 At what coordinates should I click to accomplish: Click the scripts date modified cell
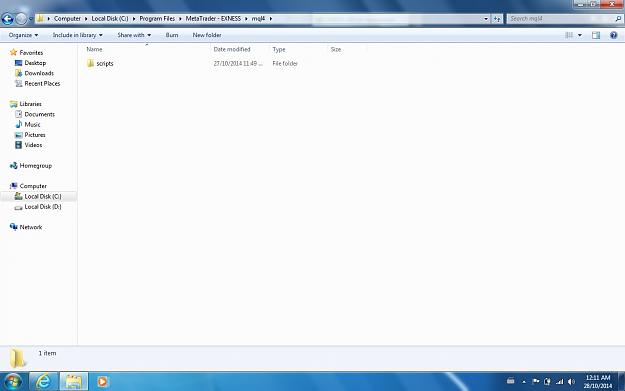click(x=238, y=63)
